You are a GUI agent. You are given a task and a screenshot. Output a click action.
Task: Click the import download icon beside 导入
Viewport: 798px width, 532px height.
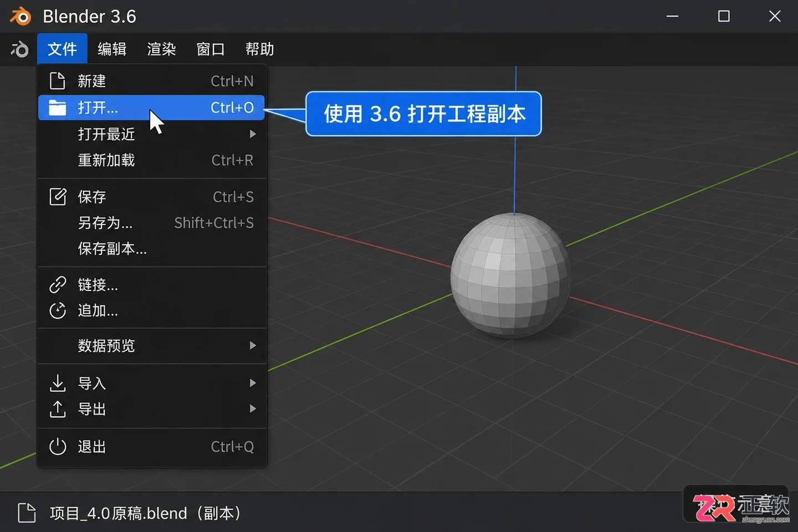point(58,383)
